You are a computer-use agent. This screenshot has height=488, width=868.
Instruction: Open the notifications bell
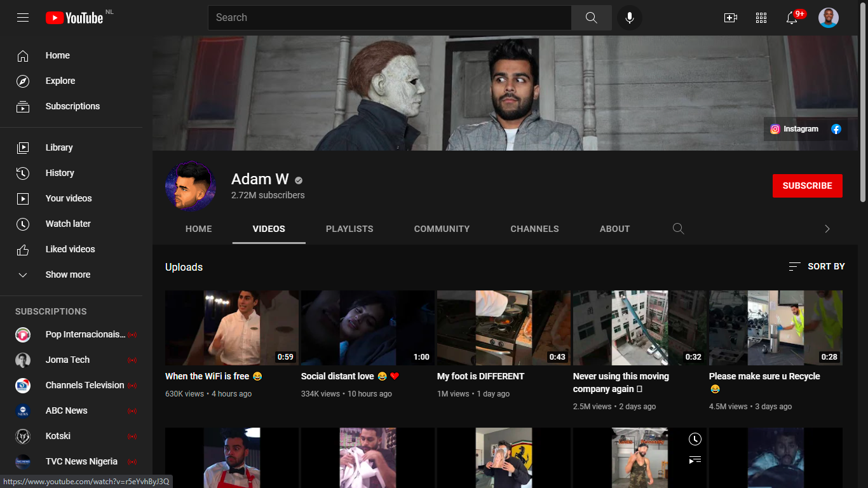point(792,18)
